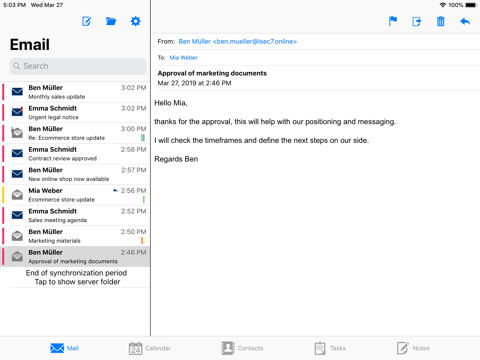Open New online shop now available email

[75, 174]
